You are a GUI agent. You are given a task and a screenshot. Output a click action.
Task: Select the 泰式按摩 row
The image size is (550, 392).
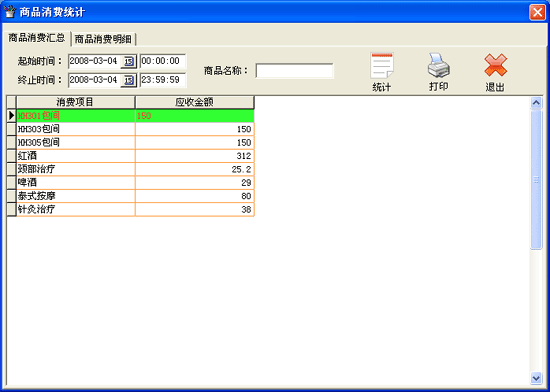point(135,196)
